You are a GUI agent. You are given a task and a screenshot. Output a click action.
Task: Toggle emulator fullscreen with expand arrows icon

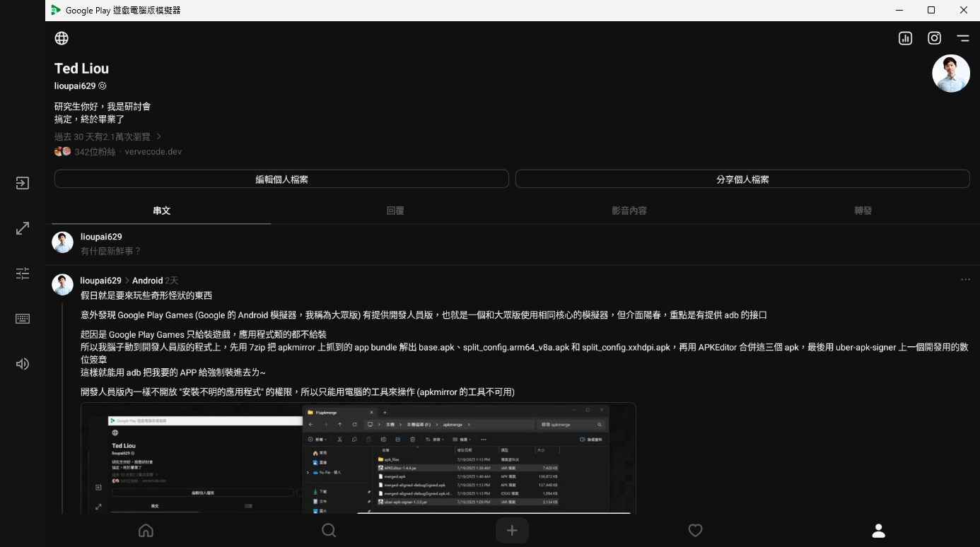pyautogui.click(x=23, y=228)
